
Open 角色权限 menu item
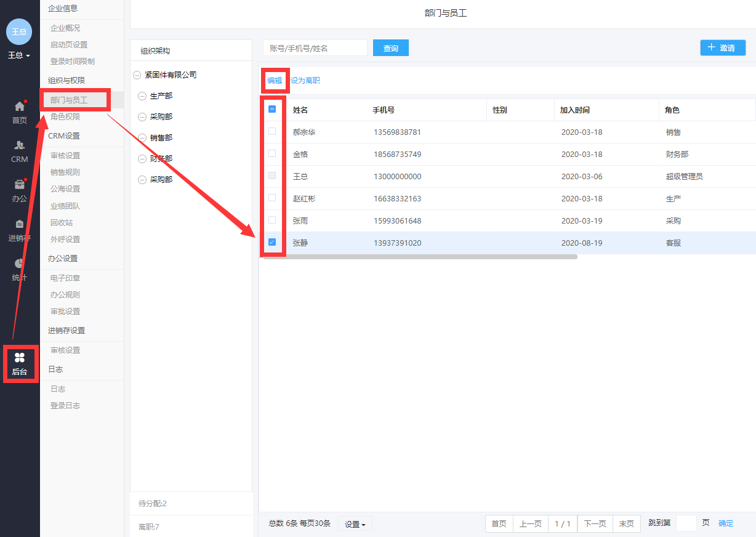click(65, 116)
